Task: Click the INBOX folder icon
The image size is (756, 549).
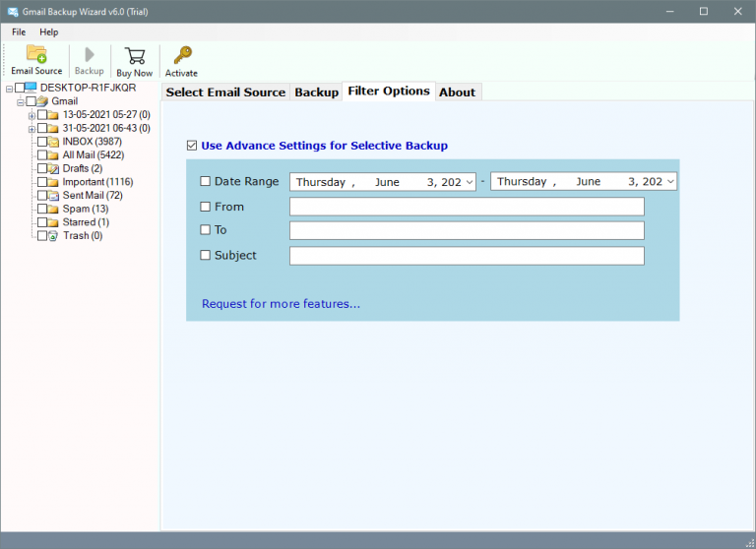Action: pyautogui.click(x=53, y=142)
